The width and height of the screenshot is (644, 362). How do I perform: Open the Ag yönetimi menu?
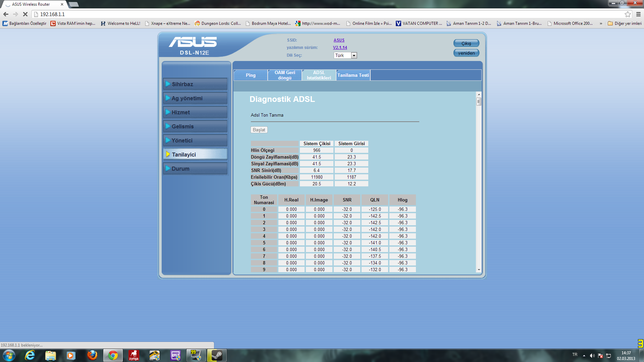195,98
